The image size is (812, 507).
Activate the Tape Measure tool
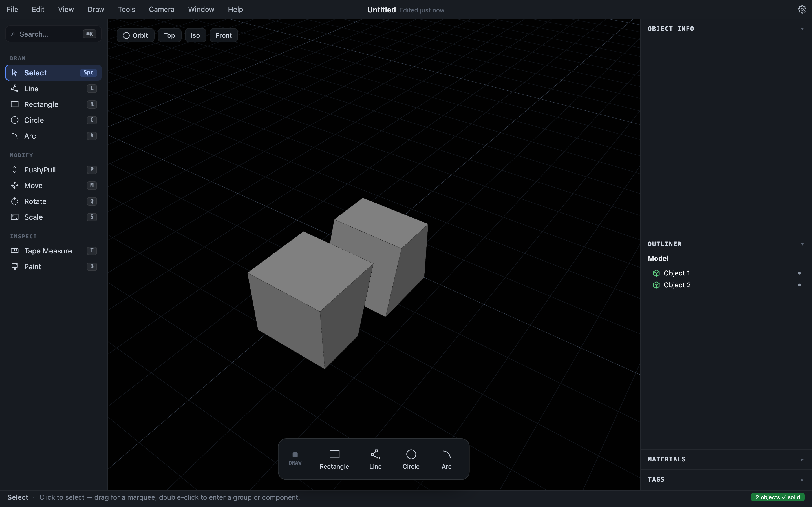coord(53,251)
